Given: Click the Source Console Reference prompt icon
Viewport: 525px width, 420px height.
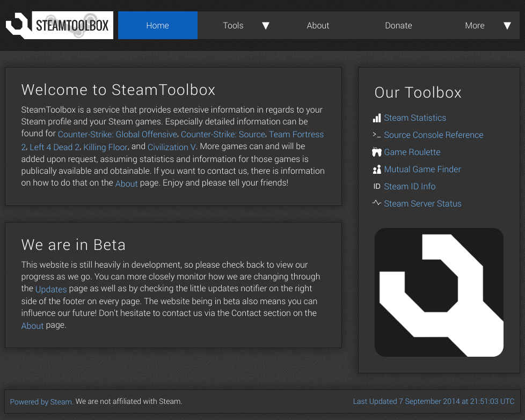Looking at the screenshot, I should coord(377,135).
